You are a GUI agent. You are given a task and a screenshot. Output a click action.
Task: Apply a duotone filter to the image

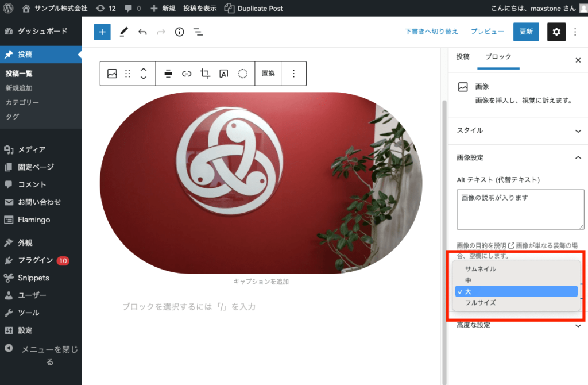point(243,74)
